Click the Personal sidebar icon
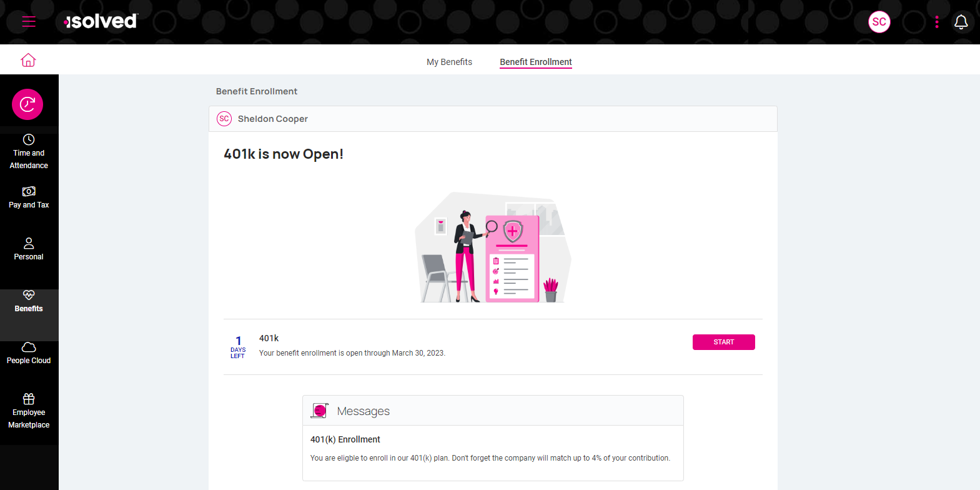This screenshot has width=980, height=490. [x=29, y=249]
